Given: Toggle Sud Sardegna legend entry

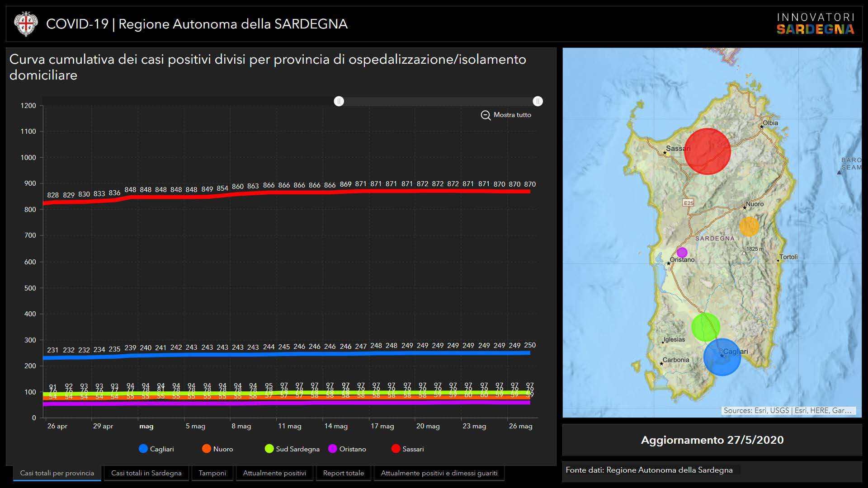Looking at the screenshot, I should (292, 449).
